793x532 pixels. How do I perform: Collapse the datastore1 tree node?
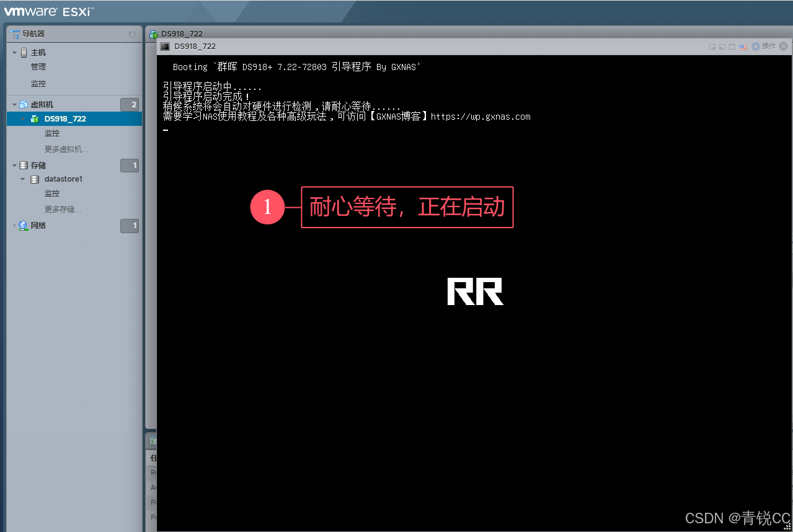pyautogui.click(x=24, y=179)
